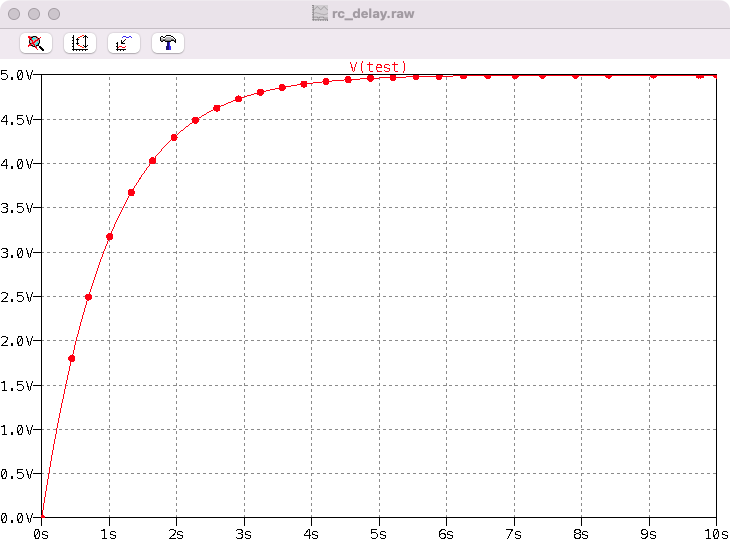
Task: Click the rc_delay.raw window title
Action: pos(373,14)
